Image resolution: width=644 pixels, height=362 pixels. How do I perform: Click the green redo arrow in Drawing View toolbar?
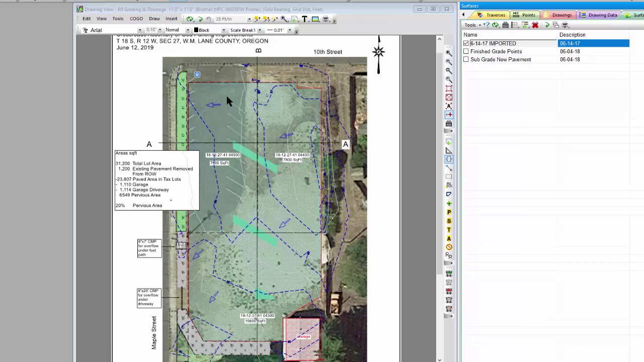point(200,19)
